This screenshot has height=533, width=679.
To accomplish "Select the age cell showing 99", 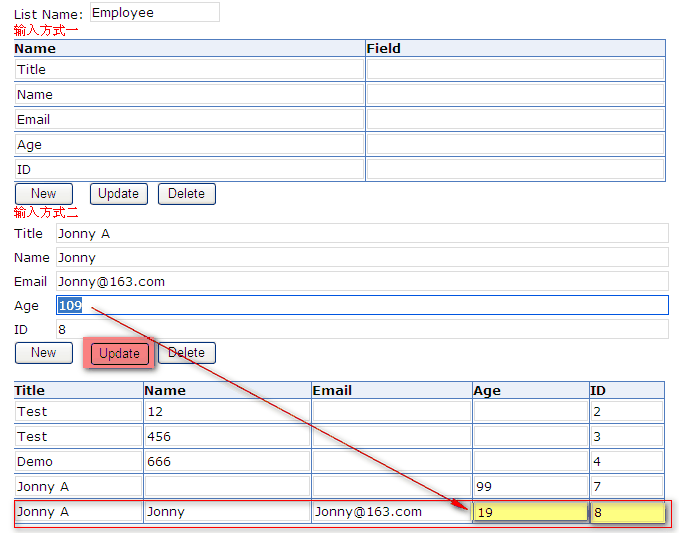I will coord(531,487).
